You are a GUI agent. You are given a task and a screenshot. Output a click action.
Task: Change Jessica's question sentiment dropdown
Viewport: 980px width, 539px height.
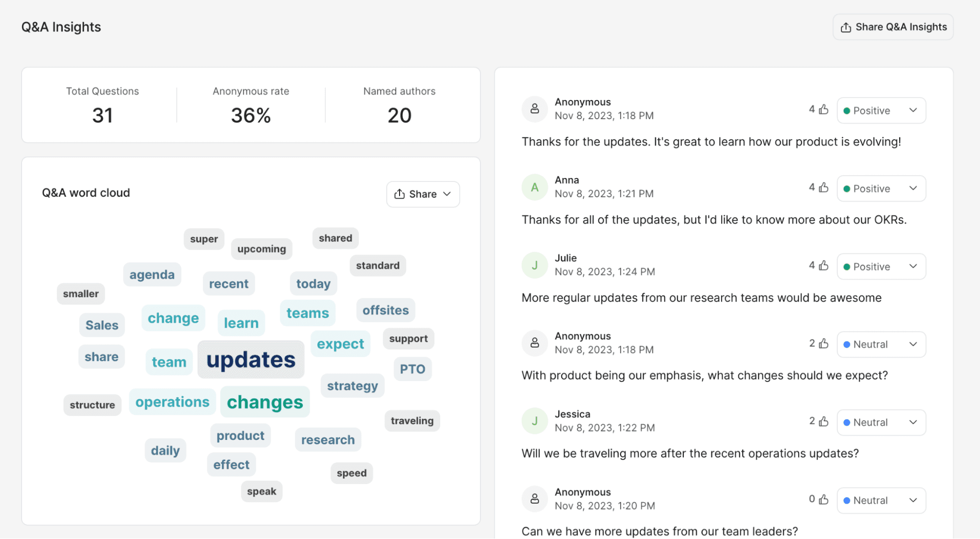(x=881, y=422)
